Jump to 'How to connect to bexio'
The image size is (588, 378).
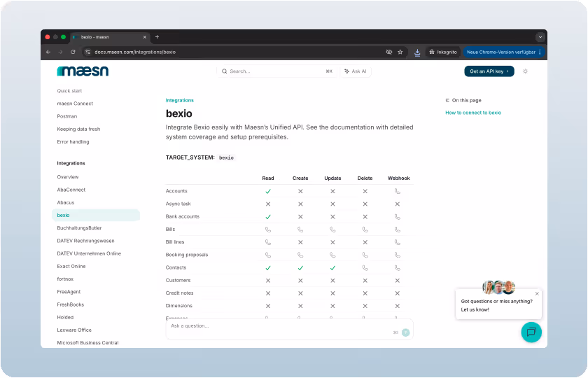pyautogui.click(x=473, y=113)
